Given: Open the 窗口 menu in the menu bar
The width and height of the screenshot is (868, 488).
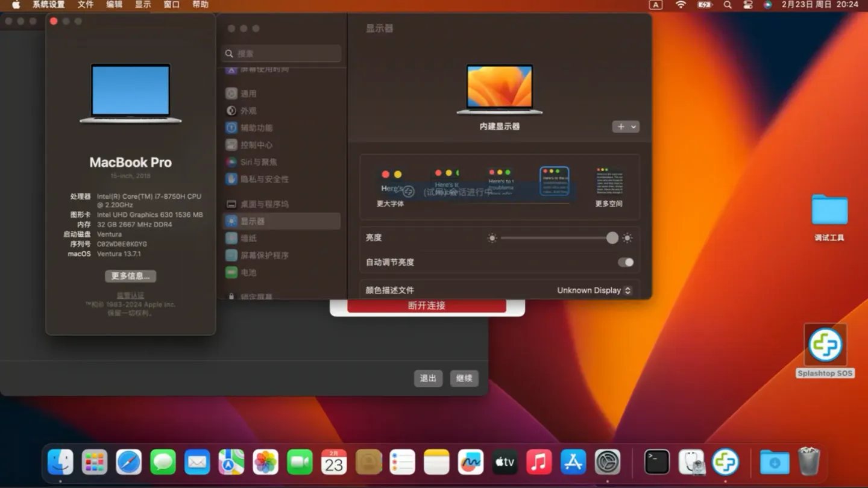Looking at the screenshot, I should click(x=171, y=4).
